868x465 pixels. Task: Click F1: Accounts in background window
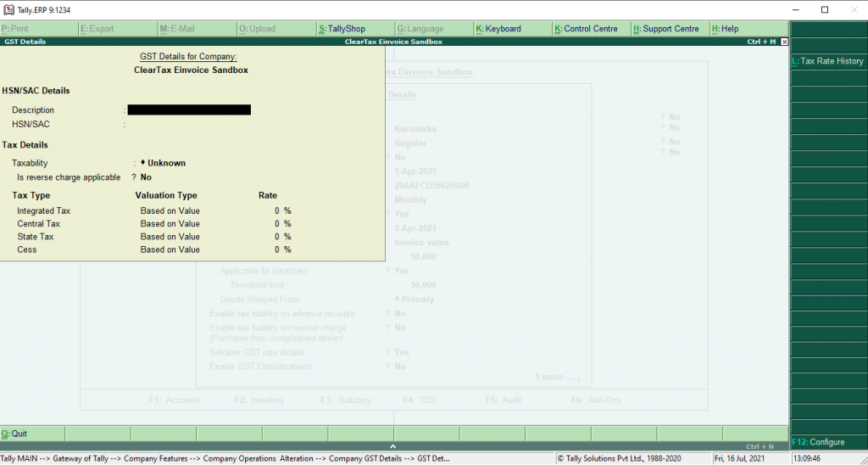point(175,400)
